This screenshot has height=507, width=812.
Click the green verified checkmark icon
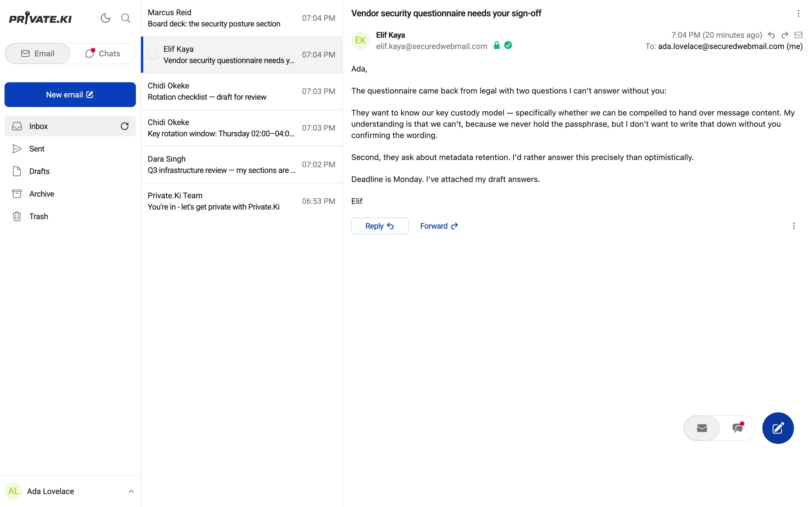(508, 45)
